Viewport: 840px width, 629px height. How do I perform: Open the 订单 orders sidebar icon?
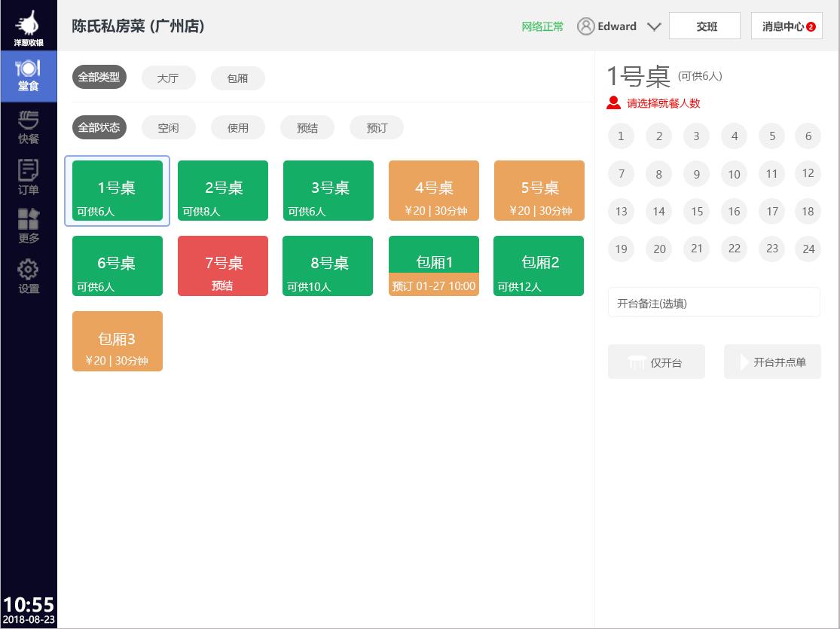coord(29,177)
